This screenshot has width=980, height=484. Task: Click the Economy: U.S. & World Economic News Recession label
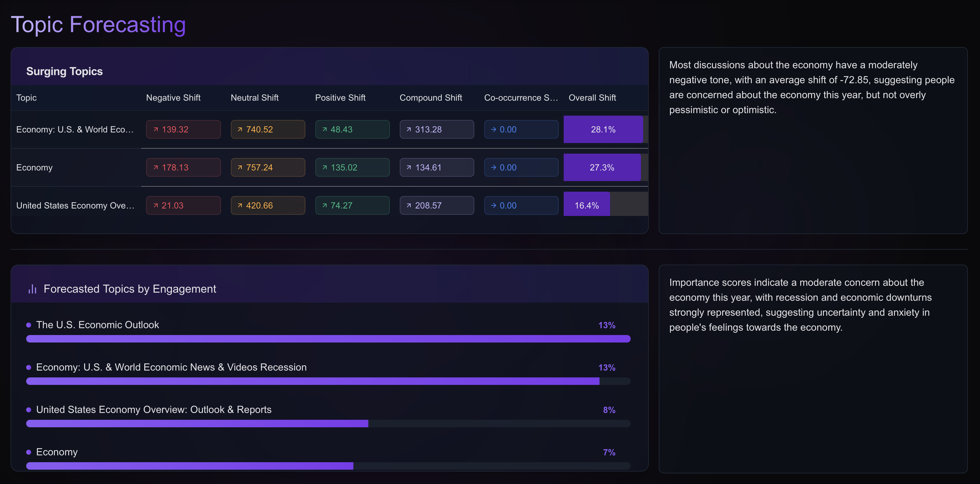pyautogui.click(x=171, y=367)
